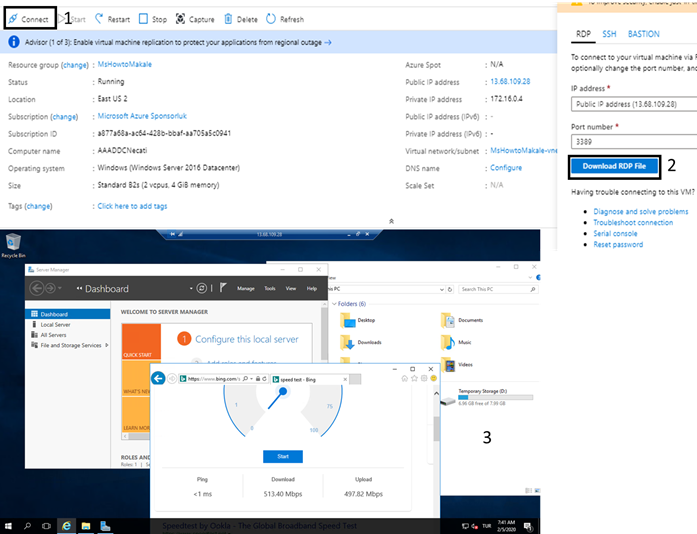
Task: Download the RDP file
Action: 614,166
